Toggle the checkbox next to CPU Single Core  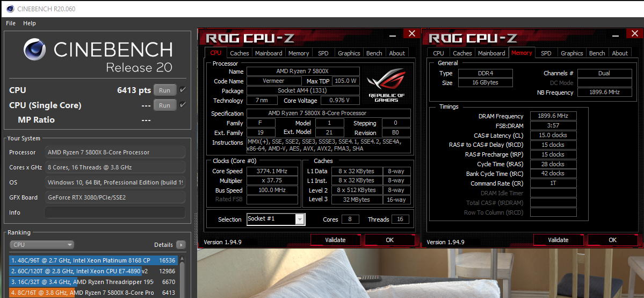coord(183,104)
